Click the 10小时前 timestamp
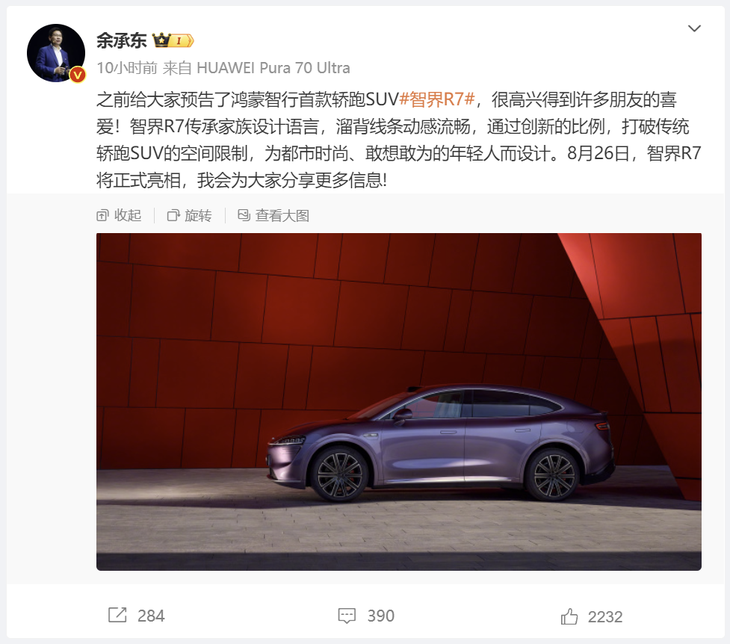 (127, 68)
